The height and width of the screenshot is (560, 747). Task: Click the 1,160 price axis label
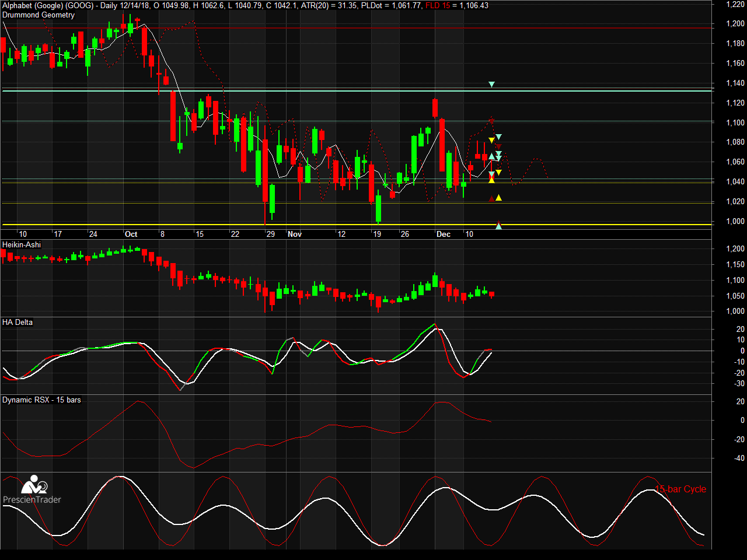pos(735,63)
